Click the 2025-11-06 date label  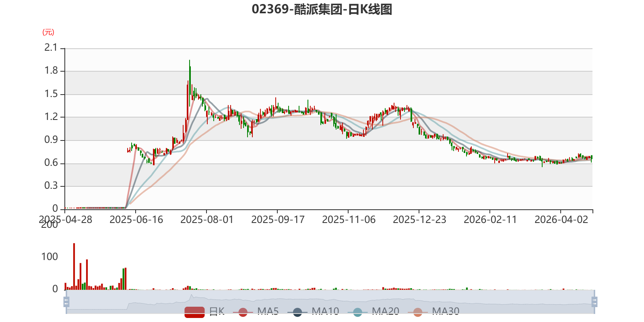tap(349, 220)
